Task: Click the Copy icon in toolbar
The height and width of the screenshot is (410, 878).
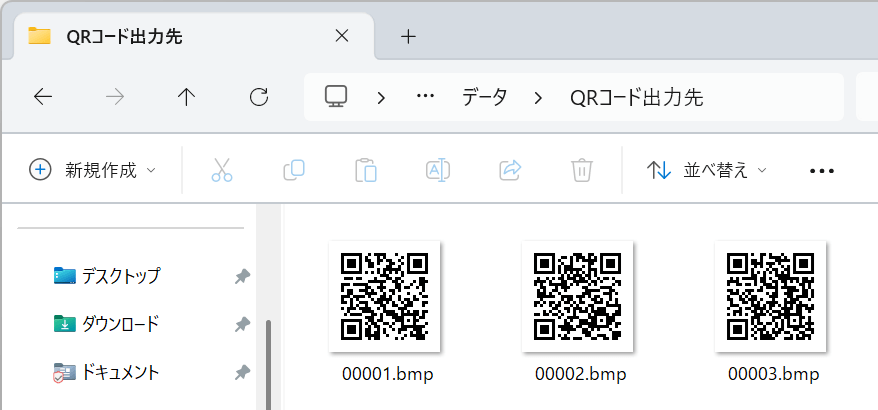Action: pyautogui.click(x=294, y=170)
